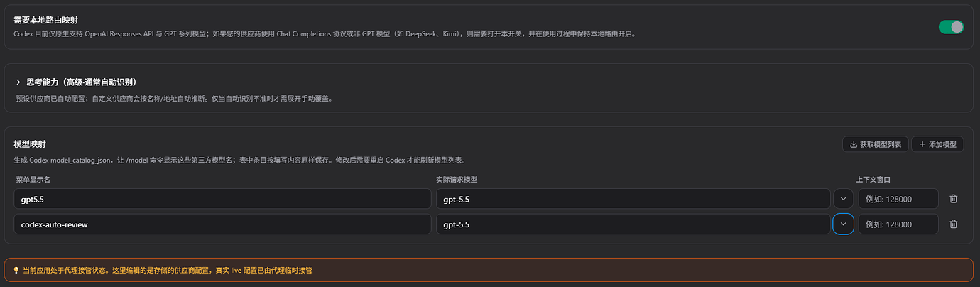The image size is (980, 287).
Task: Click the 实际请求模型 column label
Action: [x=457, y=179]
